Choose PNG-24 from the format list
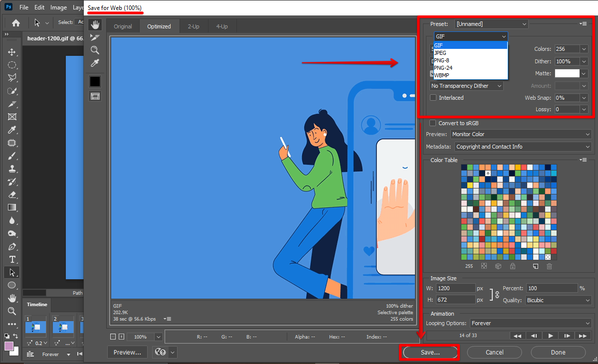The width and height of the screenshot is (598, 364). tap(443, 68)
